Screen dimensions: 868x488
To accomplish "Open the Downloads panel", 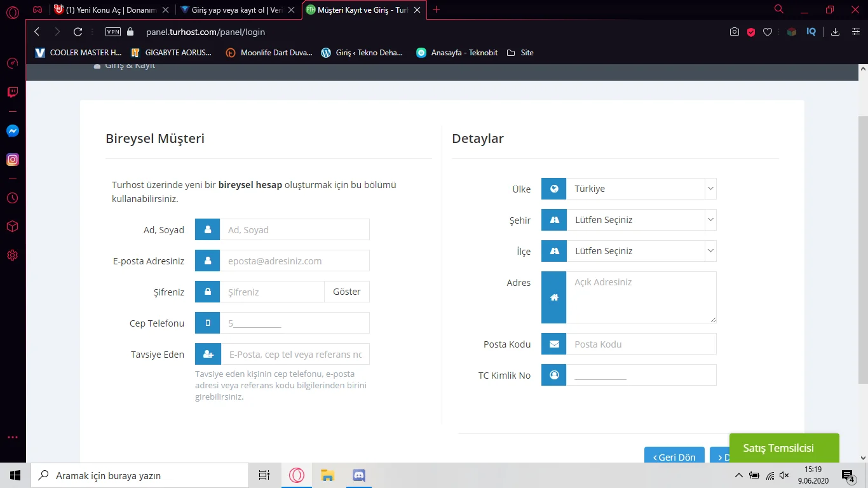I will click(836, 32).
